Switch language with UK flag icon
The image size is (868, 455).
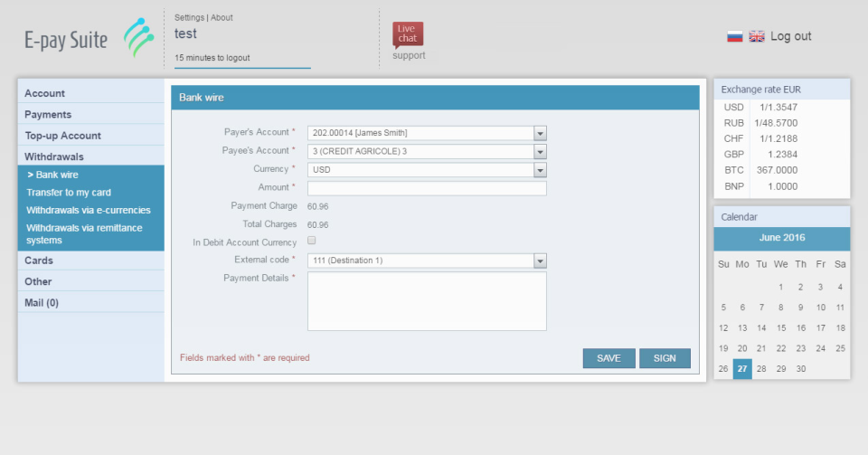[757, 36]
